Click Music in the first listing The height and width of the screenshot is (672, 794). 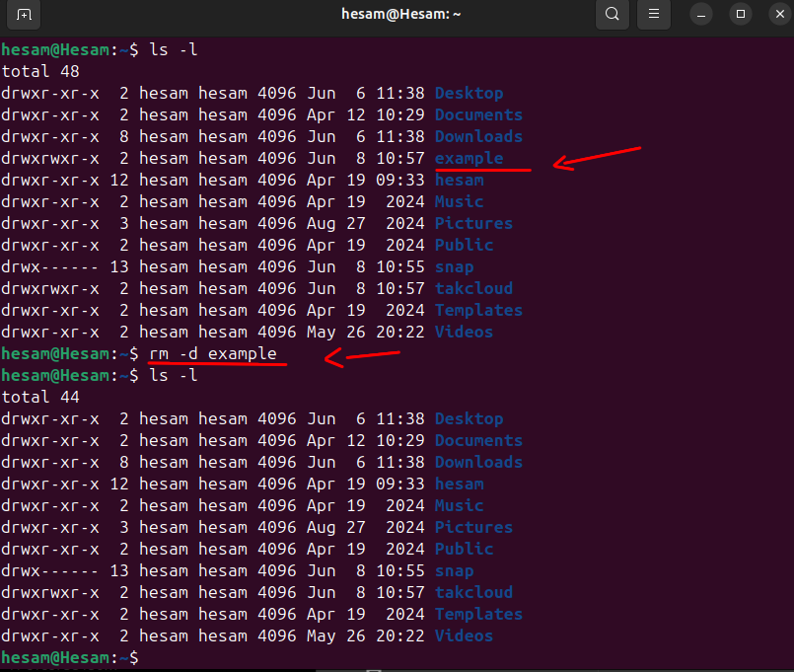pyautogui.click(x=460, y=201)
